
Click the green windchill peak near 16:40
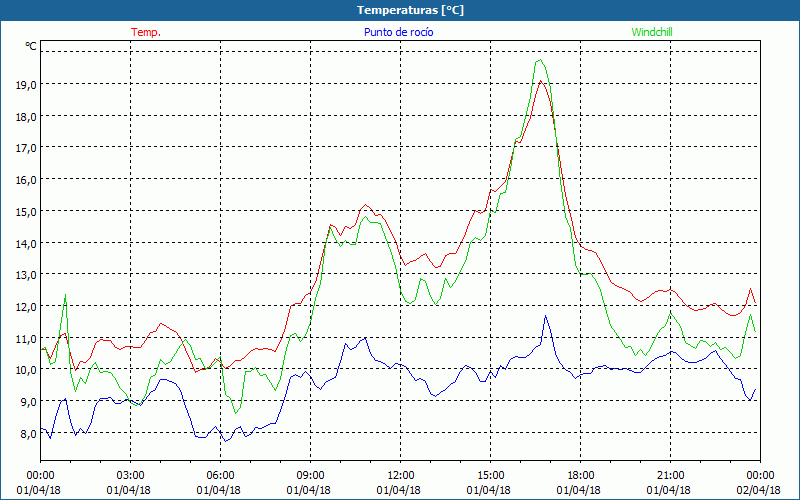[x=540, y=60]
